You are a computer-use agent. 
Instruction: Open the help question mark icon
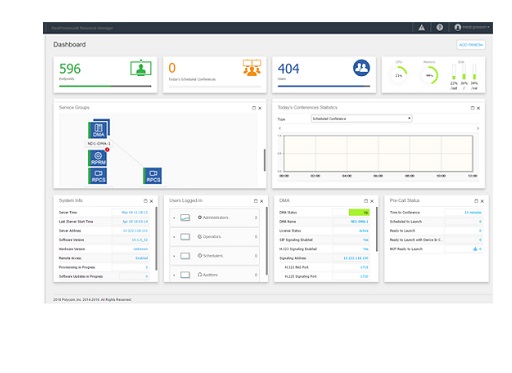(440, 28)
